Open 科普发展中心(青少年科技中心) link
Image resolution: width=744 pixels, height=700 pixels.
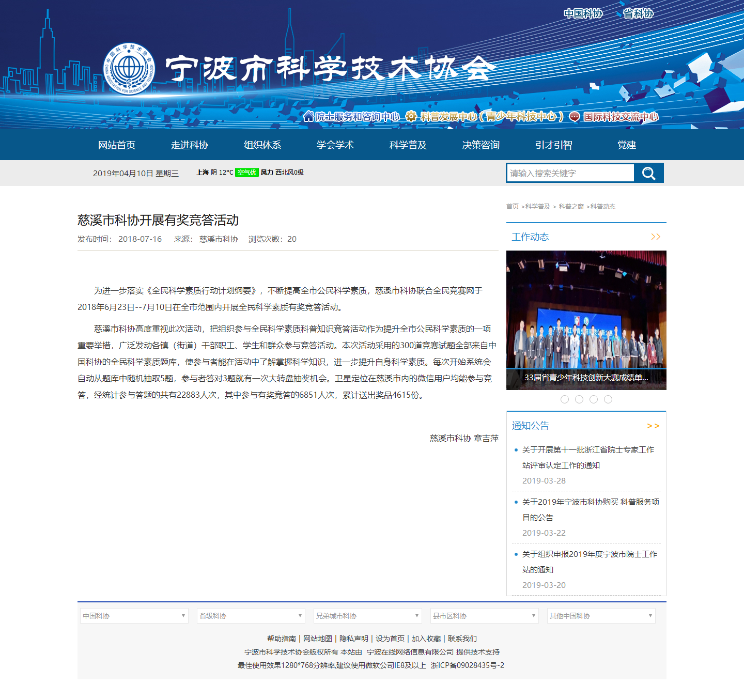(x=492, y=117)
